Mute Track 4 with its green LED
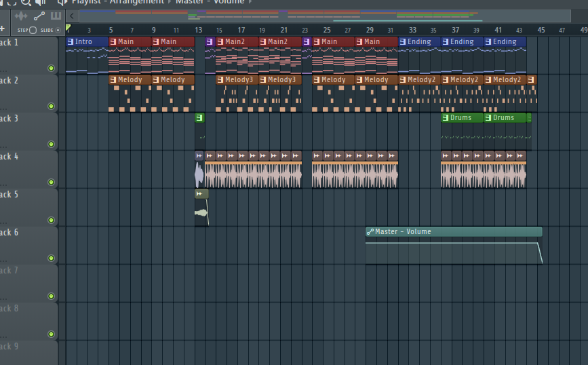 (51, 182)
